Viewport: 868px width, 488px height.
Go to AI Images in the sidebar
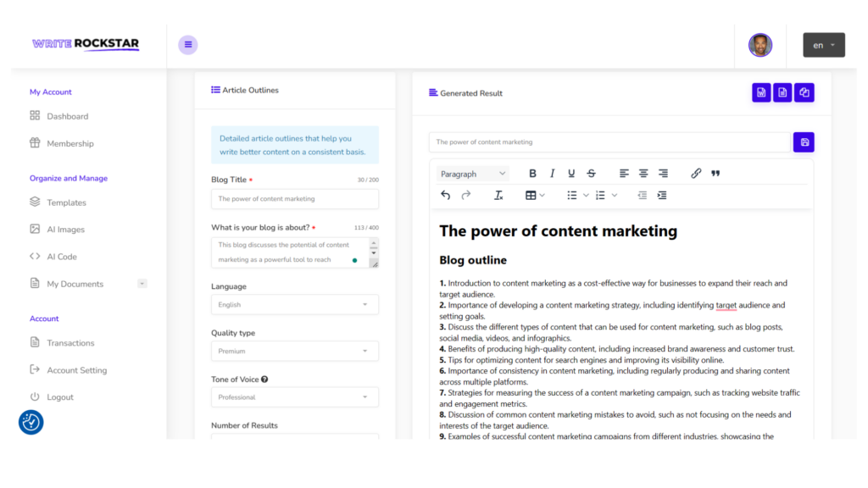click(x=65, y=230)
